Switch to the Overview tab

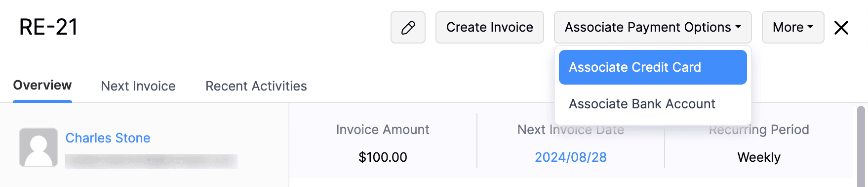point(42,86)
